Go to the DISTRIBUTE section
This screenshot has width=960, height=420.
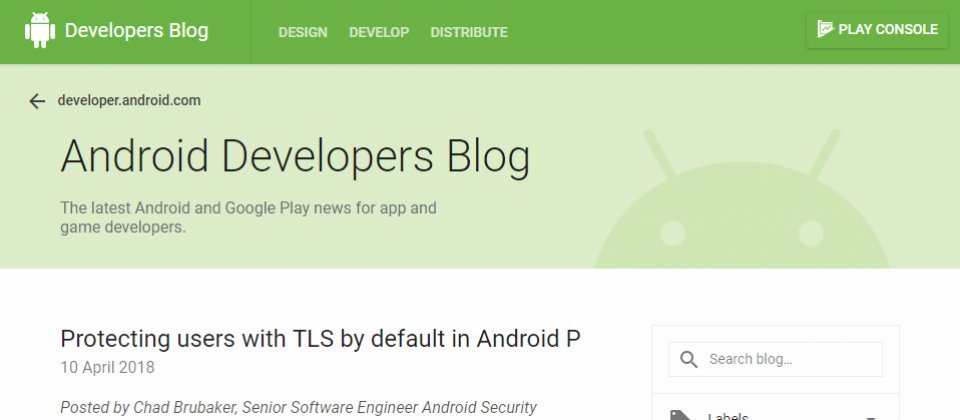click(x=469, y=32)
